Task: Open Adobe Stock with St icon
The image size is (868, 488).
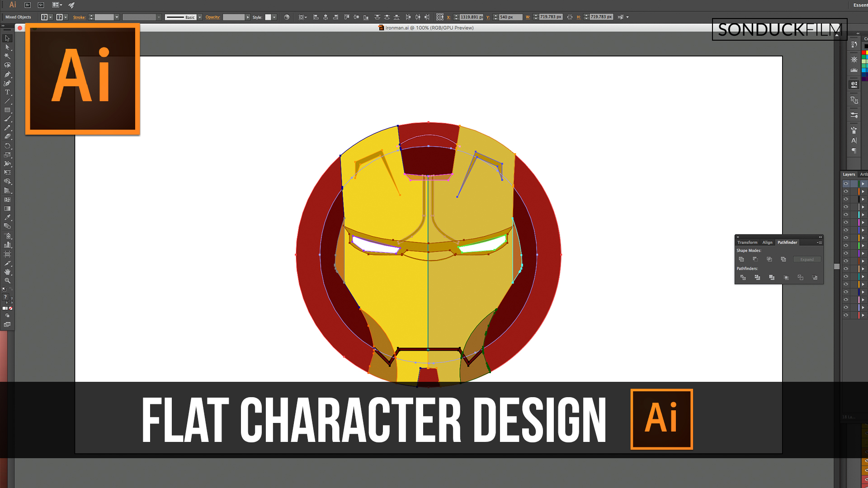Action: click(x=41, y=5)
